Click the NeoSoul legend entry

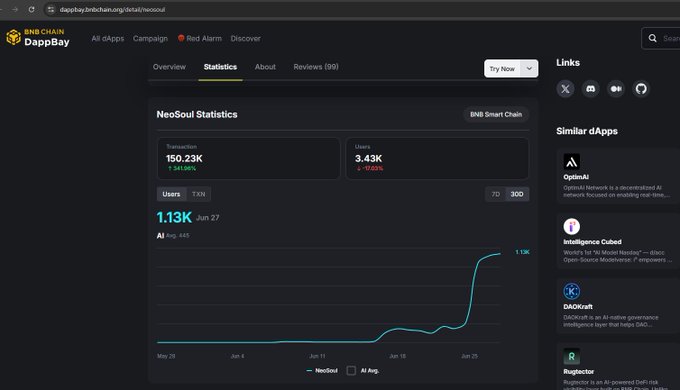point(322,370)
